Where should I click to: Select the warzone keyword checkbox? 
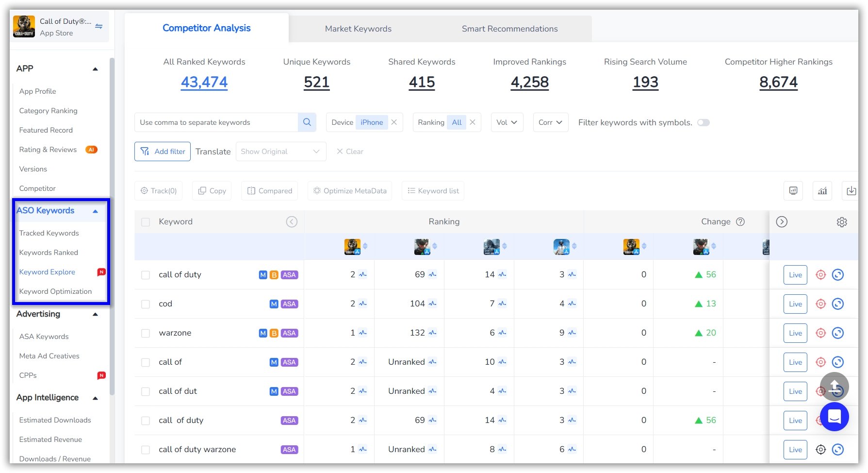pyautogui.click(x=146, y=333)
